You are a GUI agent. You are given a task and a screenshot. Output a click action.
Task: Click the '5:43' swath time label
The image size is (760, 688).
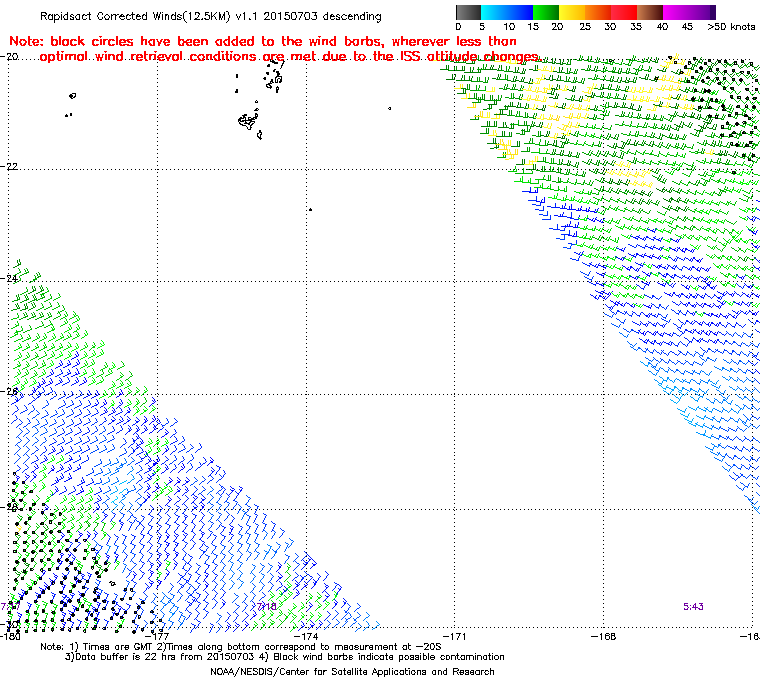tap(693, 607)
